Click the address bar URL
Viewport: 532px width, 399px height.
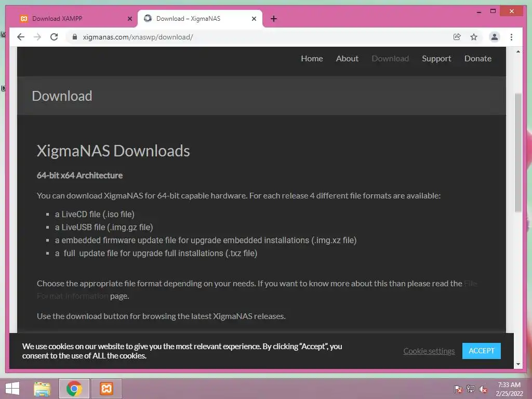(138, 37)
